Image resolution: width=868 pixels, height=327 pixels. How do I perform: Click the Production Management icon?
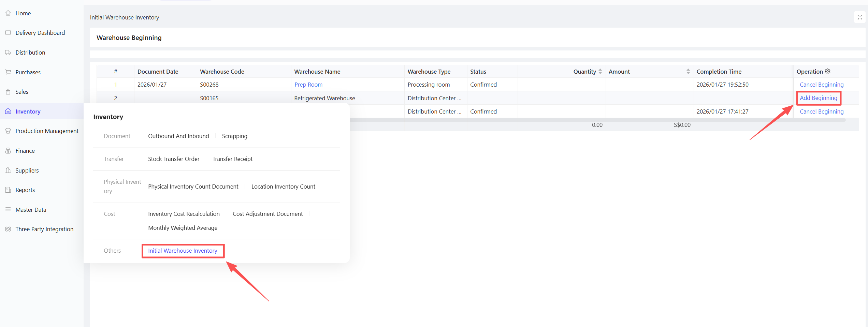[8, 131]
